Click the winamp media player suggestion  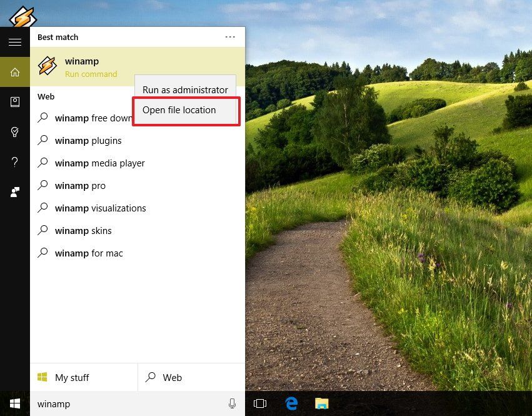[99, 163]
